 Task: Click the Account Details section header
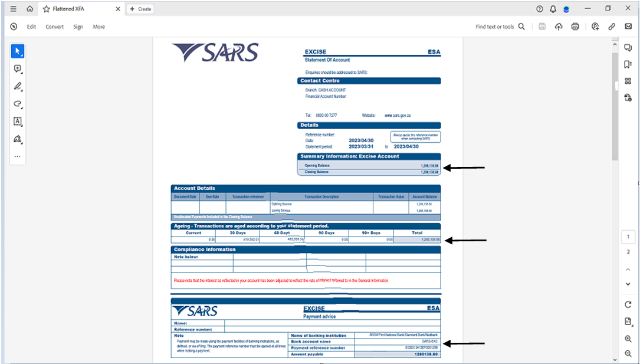(x=306, y=188)
